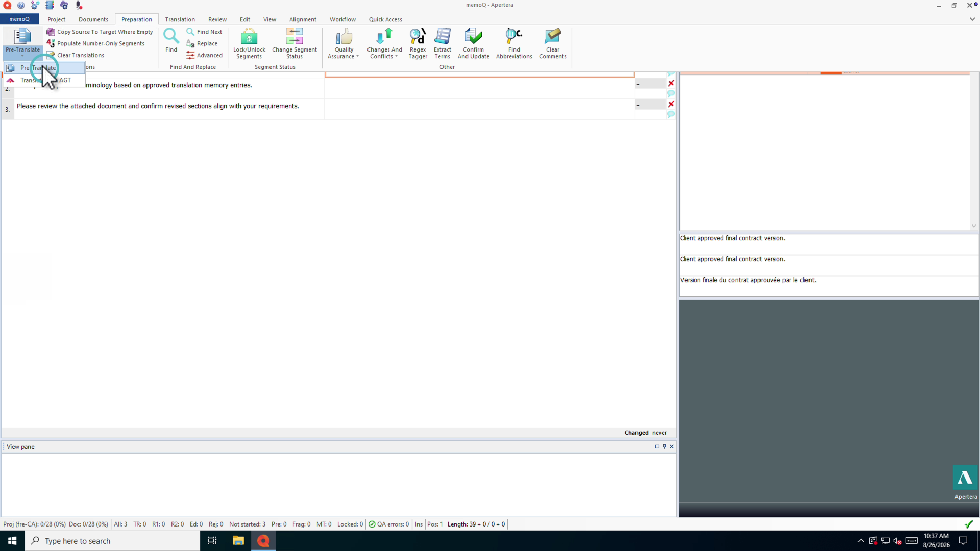Toggle the red X status on segment 2
Viewport: 980px width, 551px height.
(671, 83)
